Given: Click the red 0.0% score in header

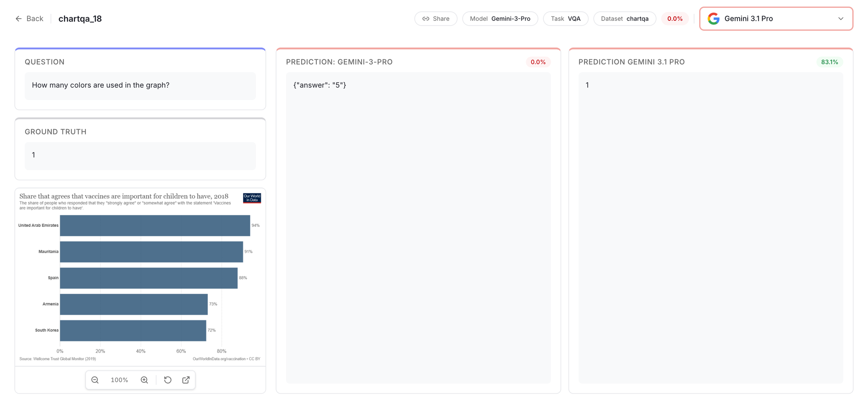Looking at the screenshot, I should point(675,19).
